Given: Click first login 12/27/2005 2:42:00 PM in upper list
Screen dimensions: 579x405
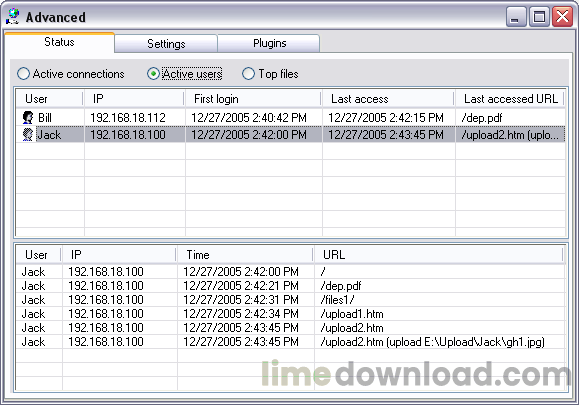Looking at the screenshot, I should (249, 135).
